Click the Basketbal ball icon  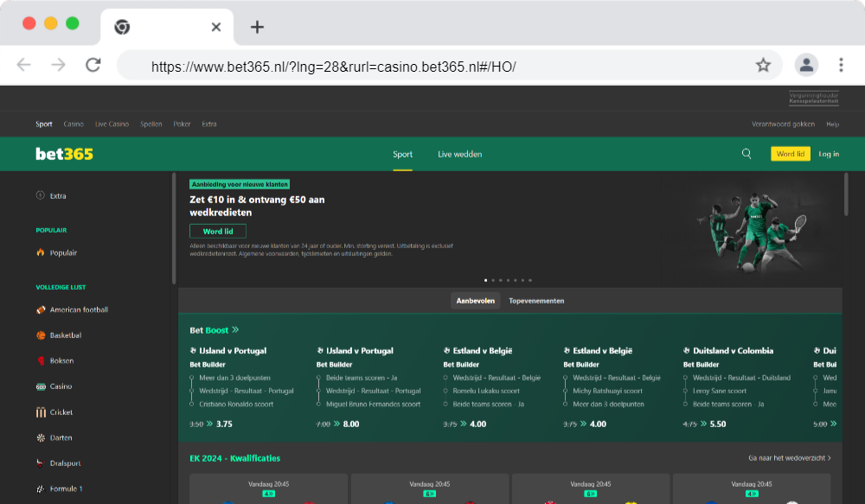click(x=41, y=335)
